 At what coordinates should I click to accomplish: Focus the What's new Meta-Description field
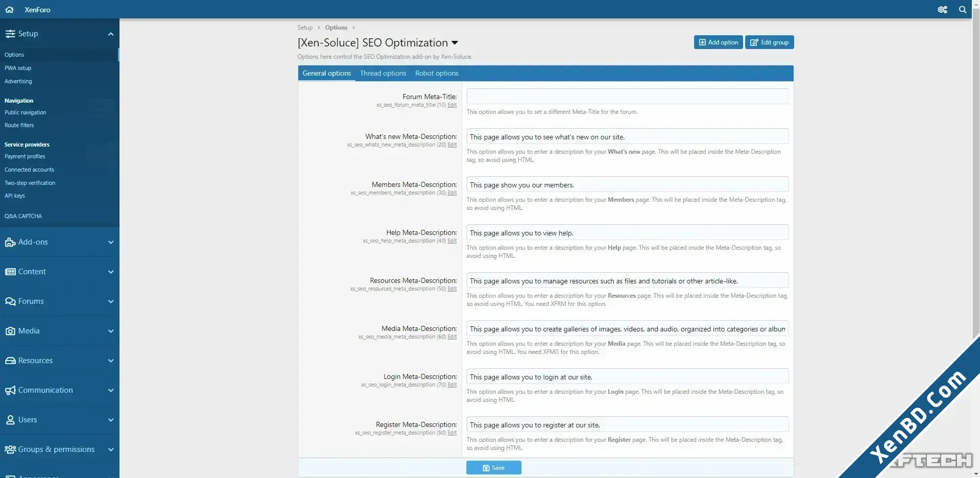tap(627, 136)
